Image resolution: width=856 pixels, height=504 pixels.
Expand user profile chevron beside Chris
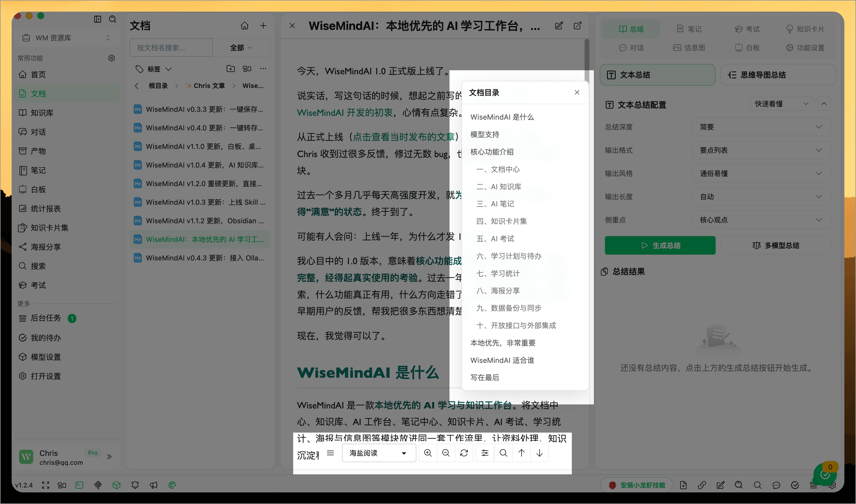pos(109,456)
